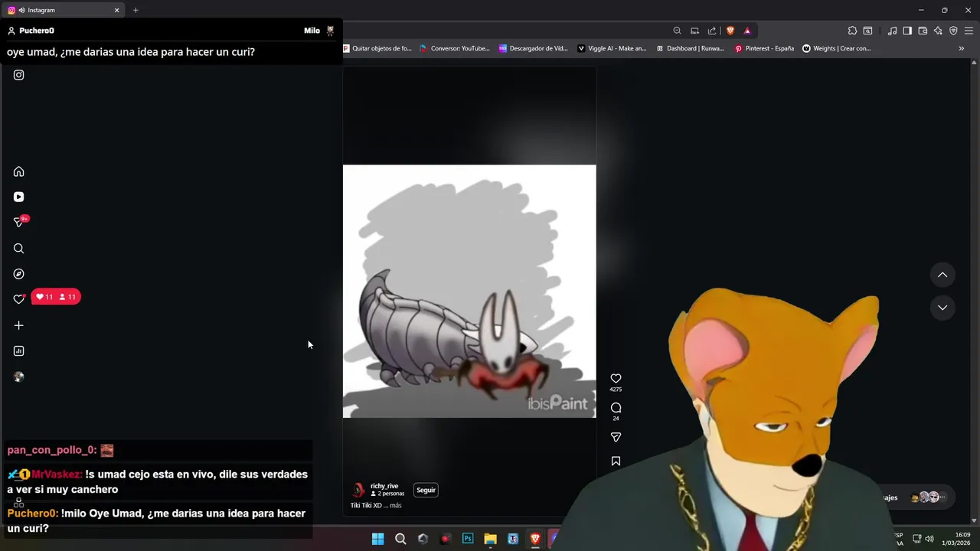Open '2 personas' tagged people
980x551 pixels.
click(x=387, y=494)
